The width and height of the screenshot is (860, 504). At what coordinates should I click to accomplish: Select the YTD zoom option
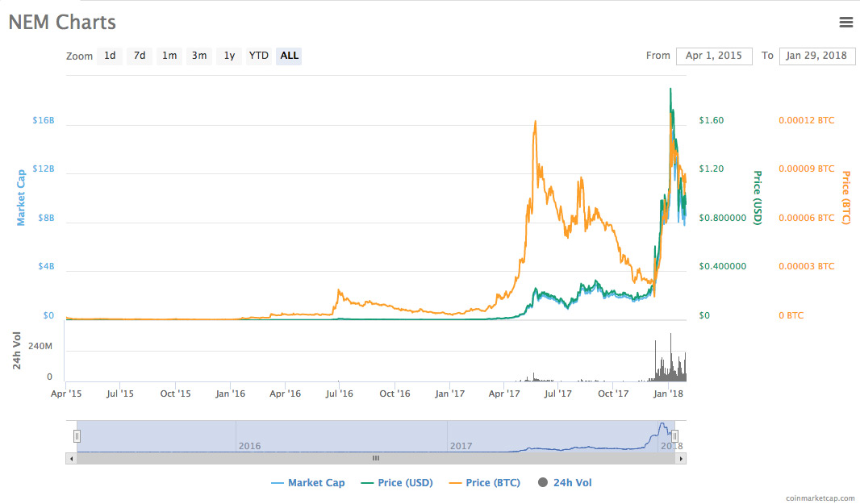[258, 56]
